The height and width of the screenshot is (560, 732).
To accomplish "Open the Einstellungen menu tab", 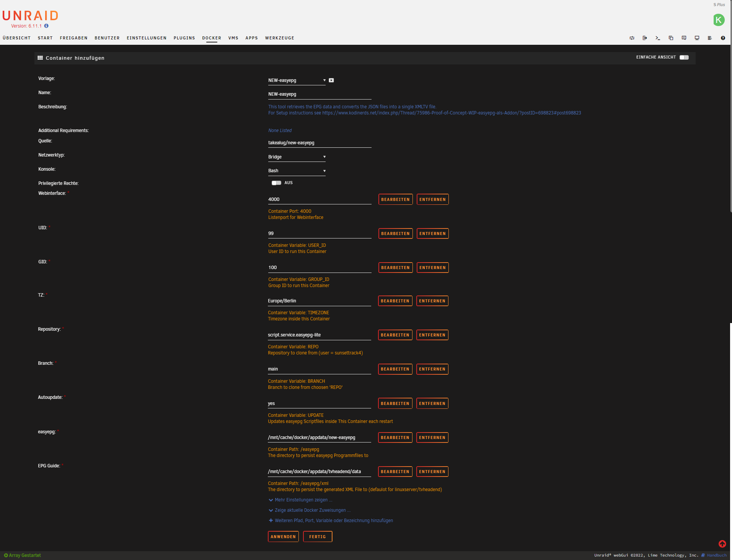I will pos(147,38).
